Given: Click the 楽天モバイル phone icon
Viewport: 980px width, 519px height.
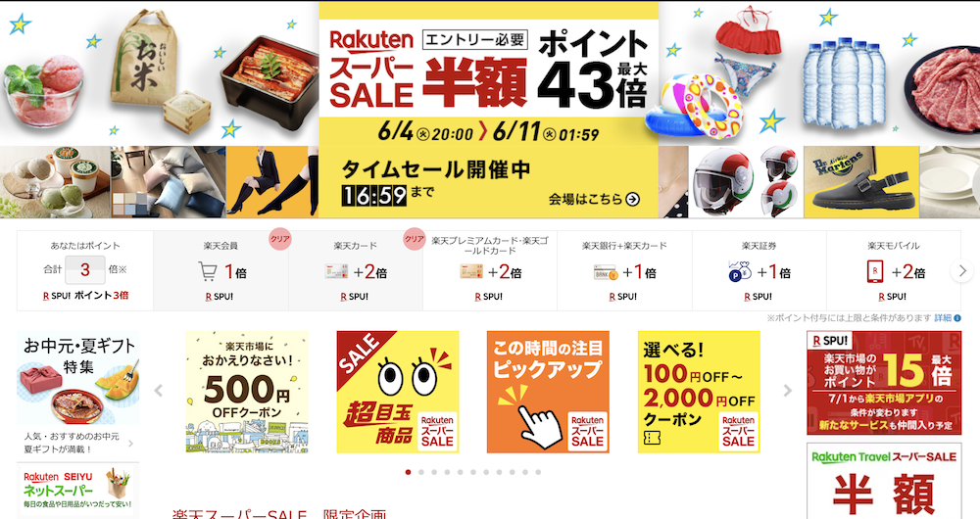Looking at the screenshot, I should tap(875, 271).
